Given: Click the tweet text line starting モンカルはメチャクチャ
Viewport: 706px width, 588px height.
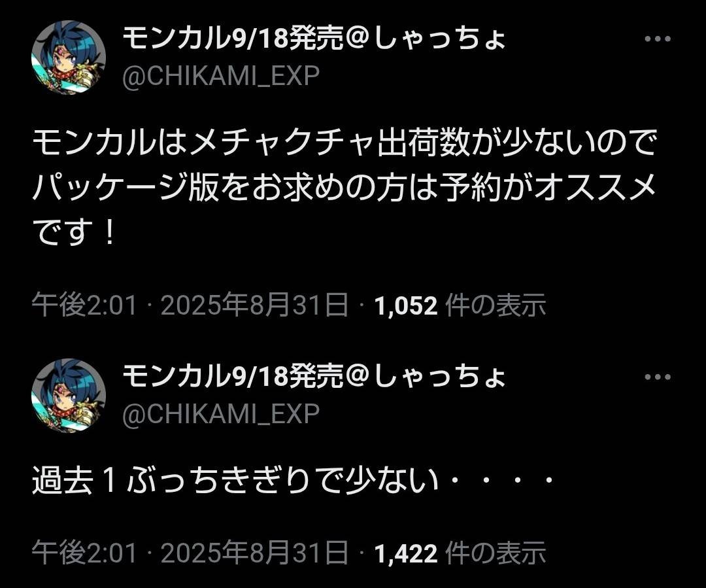Looking at the screenshot, I should (345, 143).
